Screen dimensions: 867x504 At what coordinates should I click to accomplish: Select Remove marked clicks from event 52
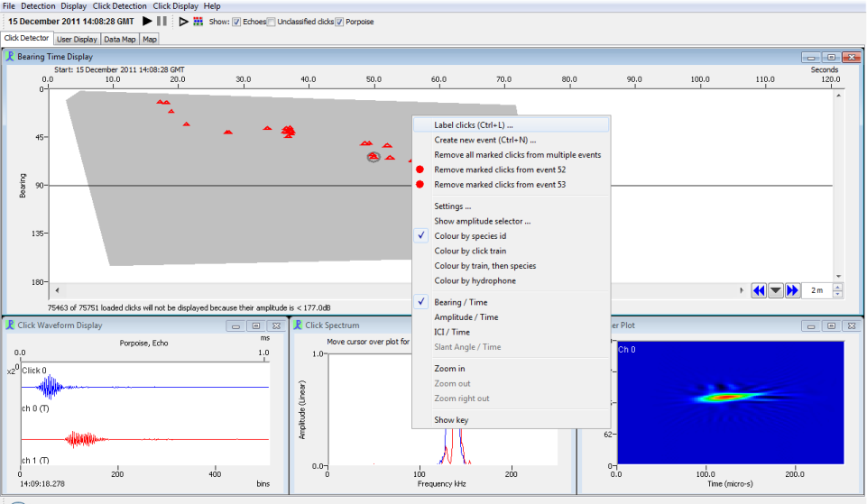pyautogui.click(x=512, y=170)
